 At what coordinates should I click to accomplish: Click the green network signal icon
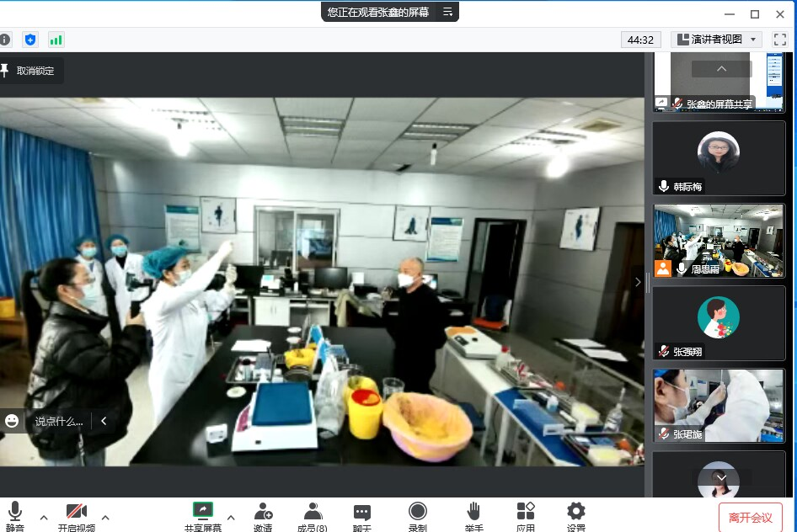click(56, 40)
